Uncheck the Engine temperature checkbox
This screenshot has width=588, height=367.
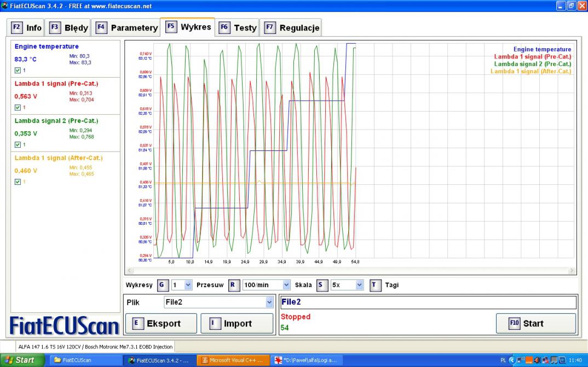coord(18,71)
